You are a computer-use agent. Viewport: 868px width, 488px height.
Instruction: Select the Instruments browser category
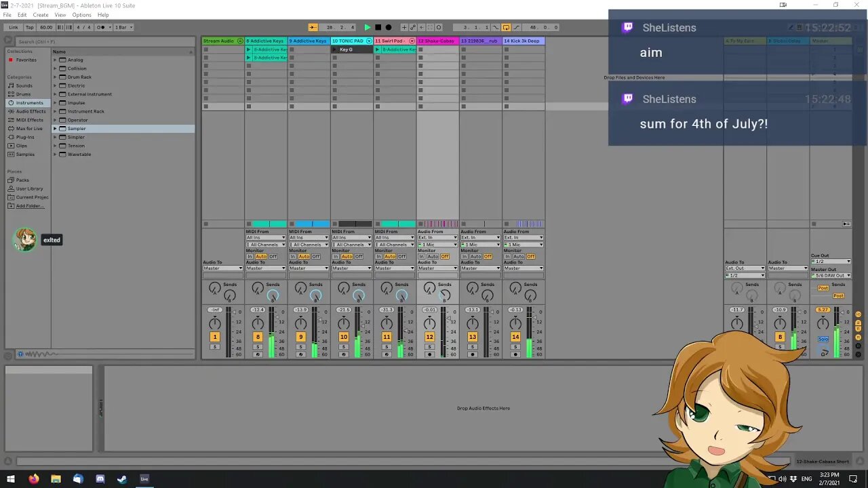coord(29,102)
